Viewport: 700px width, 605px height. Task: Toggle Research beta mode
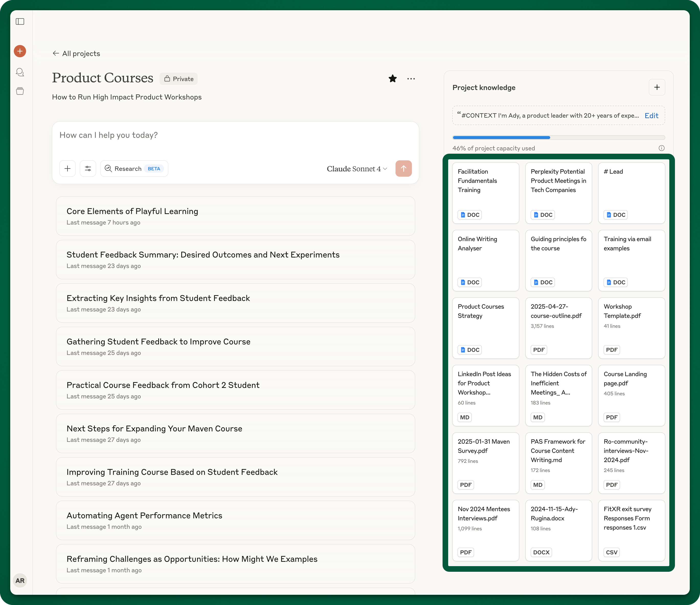[x=134, y=169]
